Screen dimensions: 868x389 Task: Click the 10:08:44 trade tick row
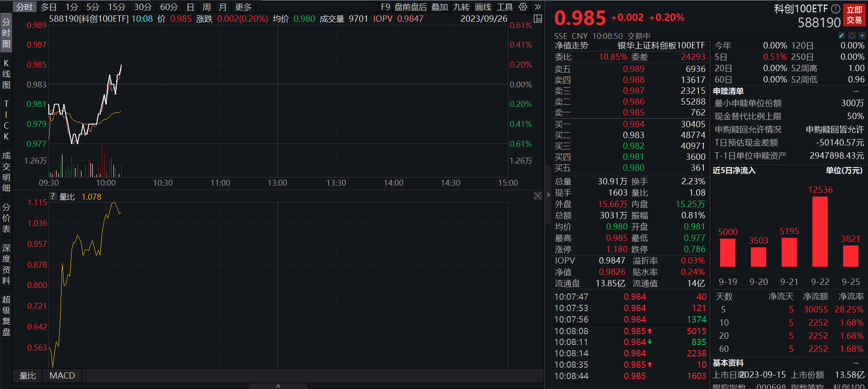pos(630,376)
